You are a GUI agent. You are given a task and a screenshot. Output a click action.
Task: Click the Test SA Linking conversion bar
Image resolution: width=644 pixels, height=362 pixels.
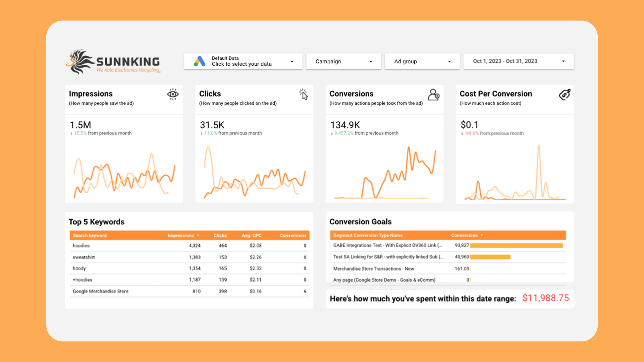[490, 257]
